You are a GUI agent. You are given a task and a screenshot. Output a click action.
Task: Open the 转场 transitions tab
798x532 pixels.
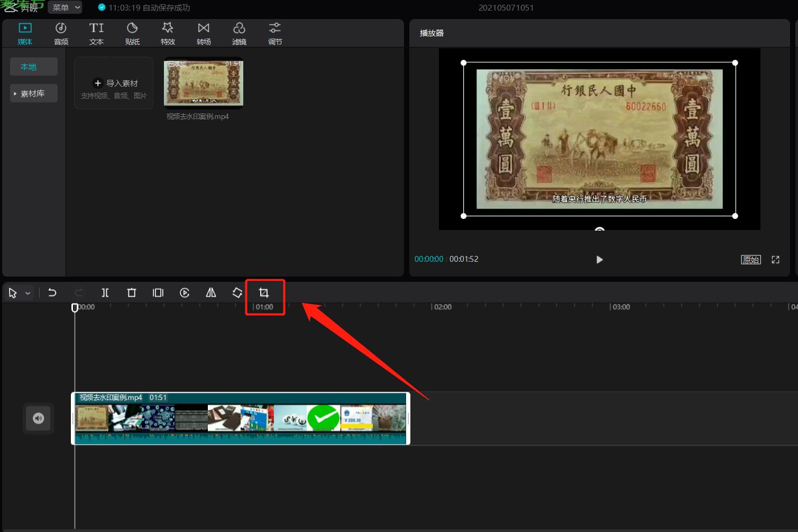point(204,33)
